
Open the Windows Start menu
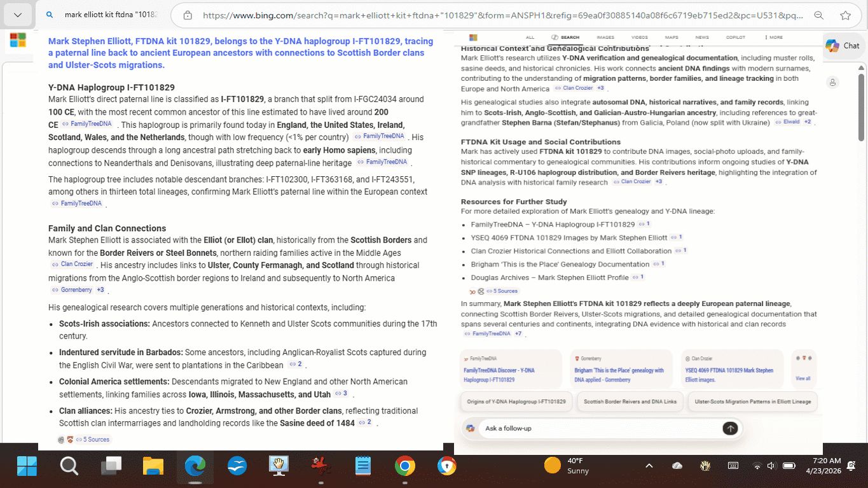[27, 466]
